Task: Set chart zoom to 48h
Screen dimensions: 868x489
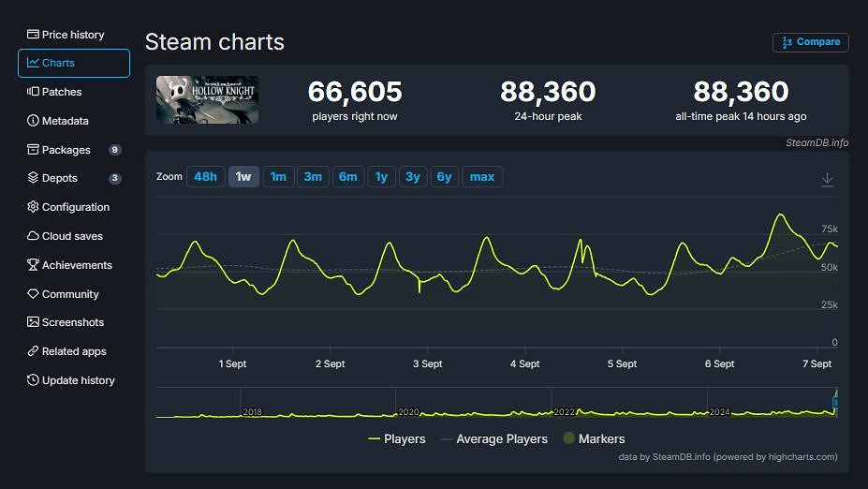Action: (x=205, y=177)
